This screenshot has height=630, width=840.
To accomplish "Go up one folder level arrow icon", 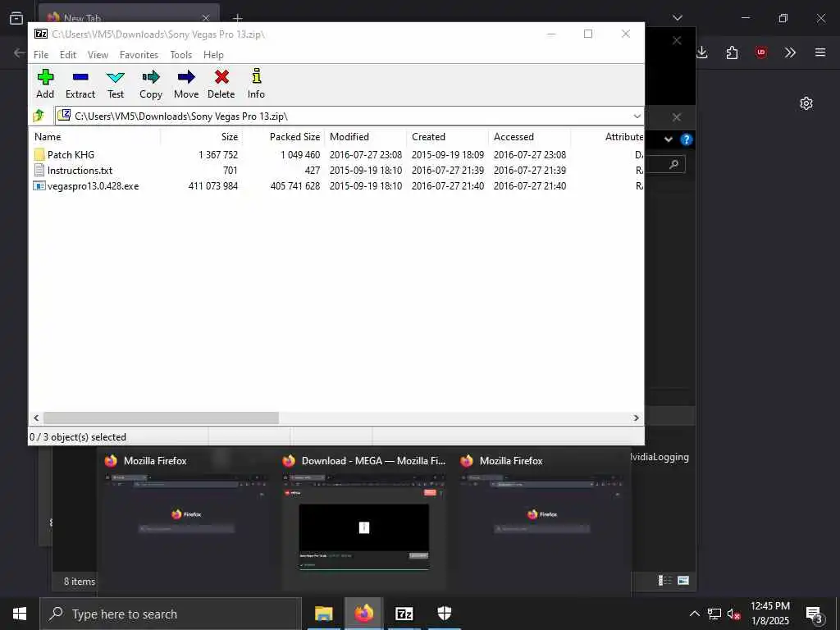I will click(x=39, y=115).
